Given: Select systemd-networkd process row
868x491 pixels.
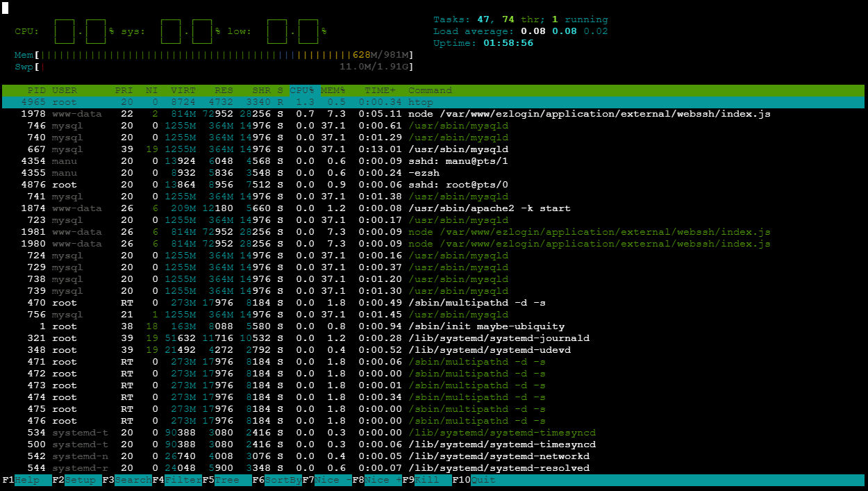Looking at the screenshot, I should 433,456.
